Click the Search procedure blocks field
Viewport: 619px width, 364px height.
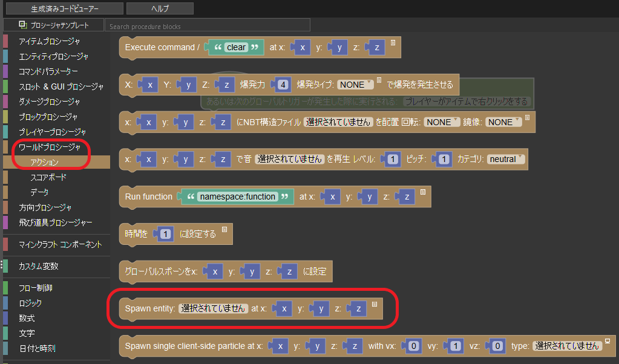pyautogui.click(x=207, y=26)
